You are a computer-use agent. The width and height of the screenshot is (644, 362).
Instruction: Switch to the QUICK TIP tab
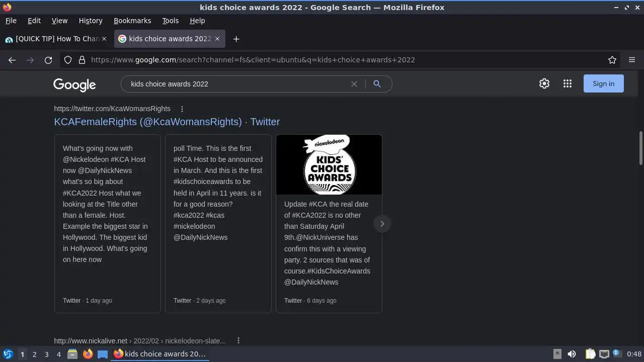click(x=56, y=39)
